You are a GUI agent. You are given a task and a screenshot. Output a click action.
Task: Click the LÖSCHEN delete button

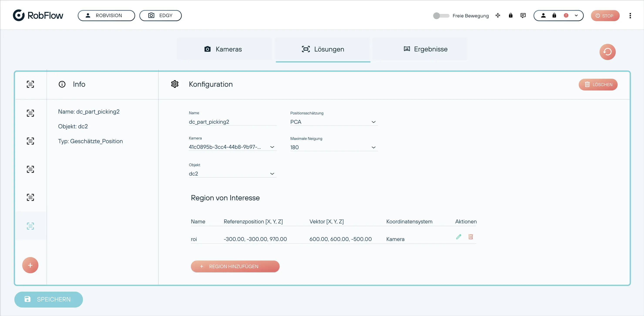598,85
